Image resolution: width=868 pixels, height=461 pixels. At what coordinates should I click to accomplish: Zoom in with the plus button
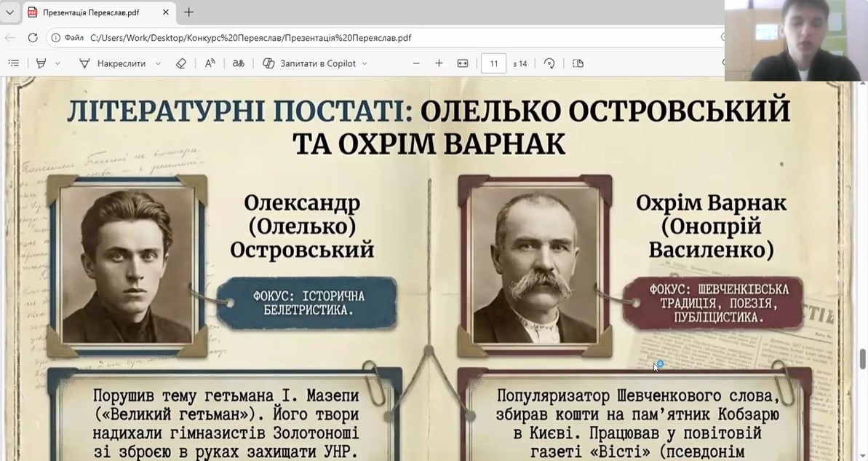coord(439,63)
